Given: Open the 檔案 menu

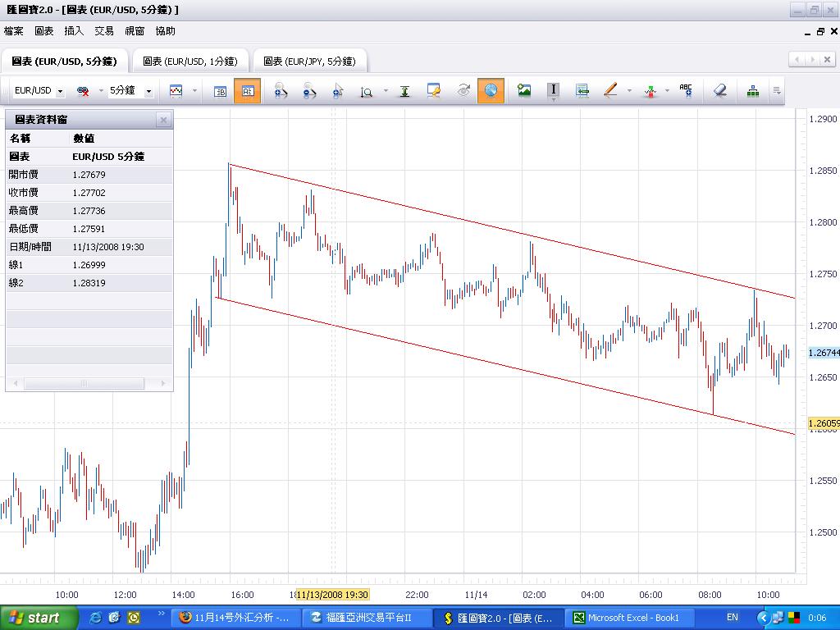Looking at the screenshot, I should point(13,31).
